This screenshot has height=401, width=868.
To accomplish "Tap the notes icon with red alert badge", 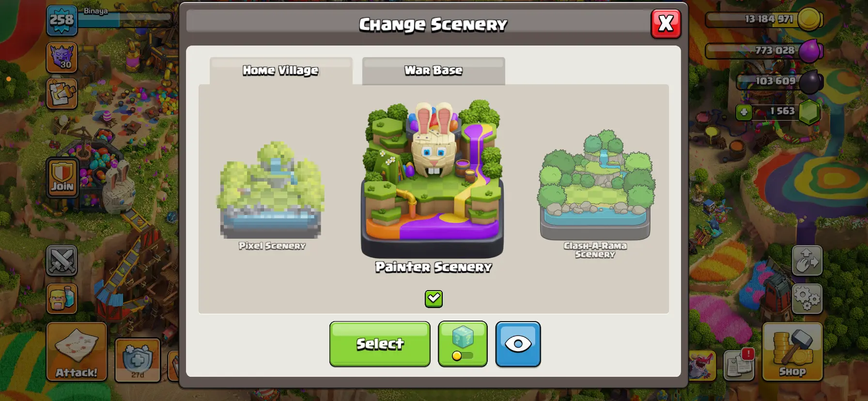I will pyautogui.click(x=739, y=365).
